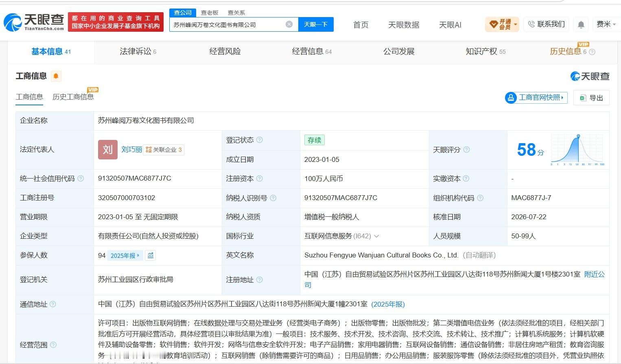
Task: Click the 存续 registration status badge
Action: [x=314, y=140]
